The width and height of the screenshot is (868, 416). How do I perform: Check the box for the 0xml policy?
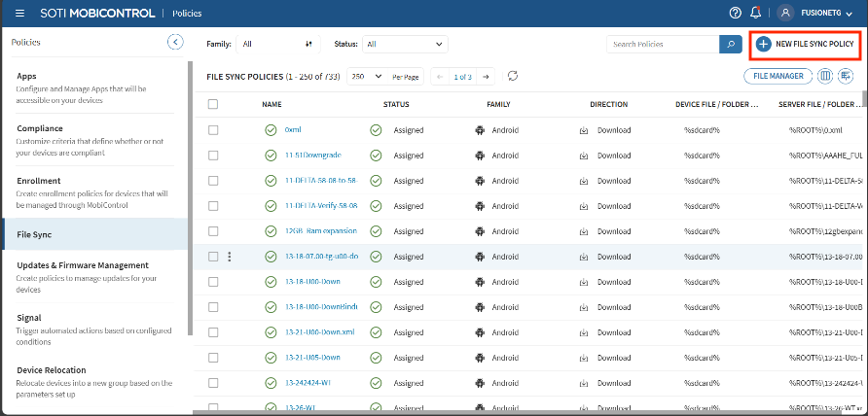(213, 130)
